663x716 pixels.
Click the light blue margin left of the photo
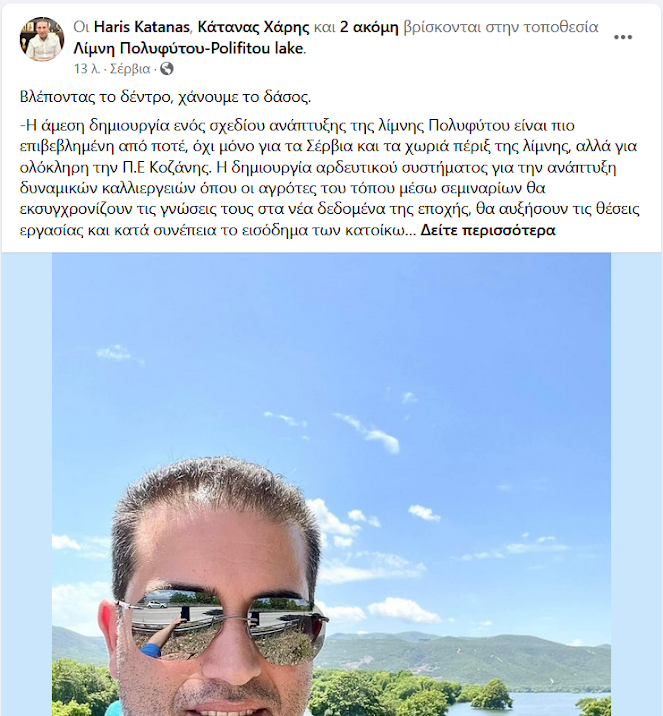[26, 484]
